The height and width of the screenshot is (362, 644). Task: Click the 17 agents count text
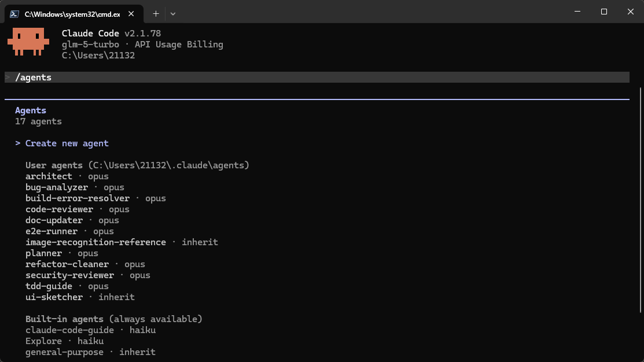tap(38, 121)
